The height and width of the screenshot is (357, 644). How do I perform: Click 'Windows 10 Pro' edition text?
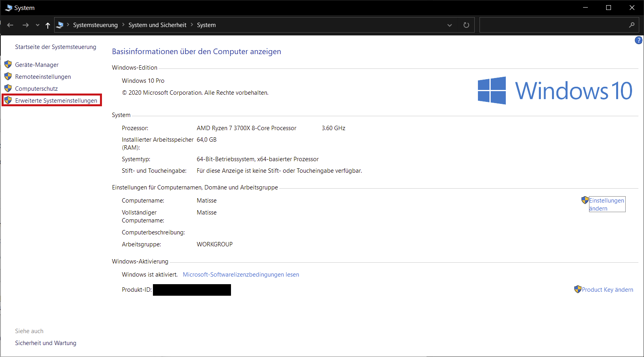point(143,81)
